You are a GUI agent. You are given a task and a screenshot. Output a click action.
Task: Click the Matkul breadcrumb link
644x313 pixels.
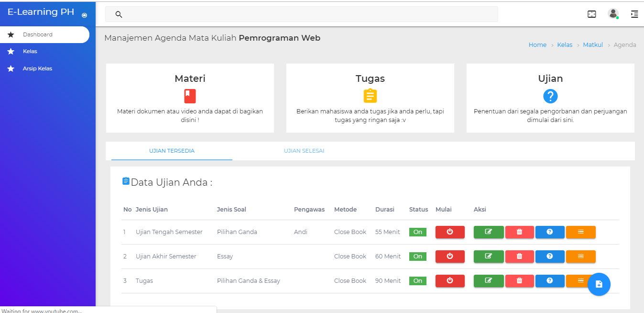click(x=592, y=45)
